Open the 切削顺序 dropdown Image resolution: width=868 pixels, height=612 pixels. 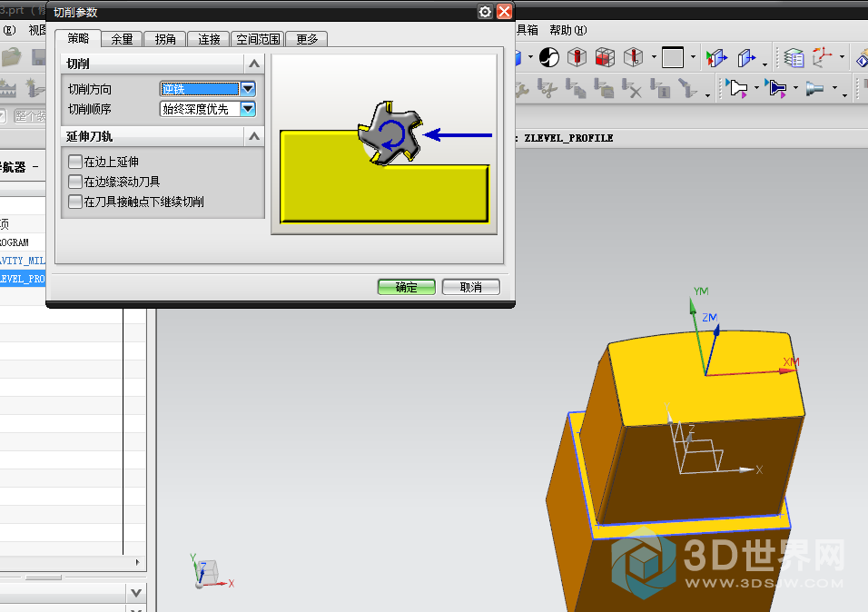[x=247, y=109]
